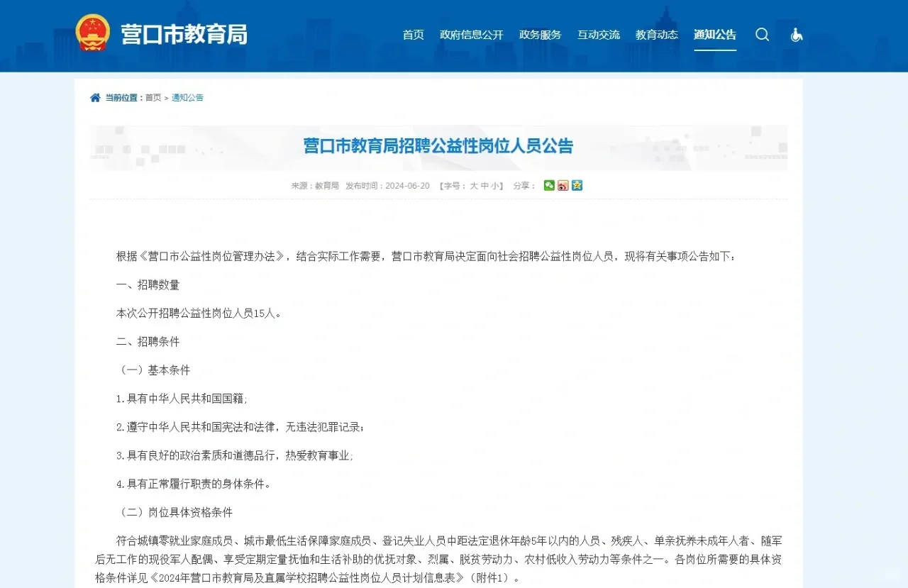908x588 pixels.
Task: Click the 营口市教育局 site title
Action: 184,34
